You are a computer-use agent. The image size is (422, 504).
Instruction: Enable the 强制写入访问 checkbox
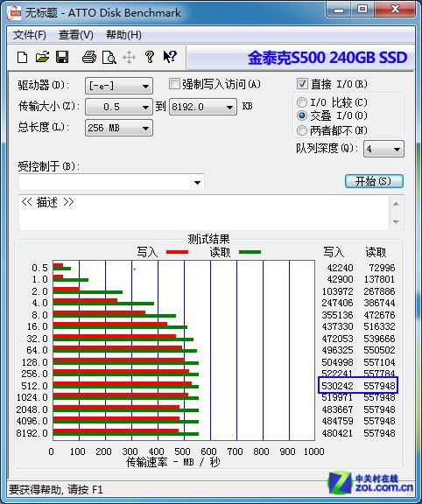tap(174, 84)
